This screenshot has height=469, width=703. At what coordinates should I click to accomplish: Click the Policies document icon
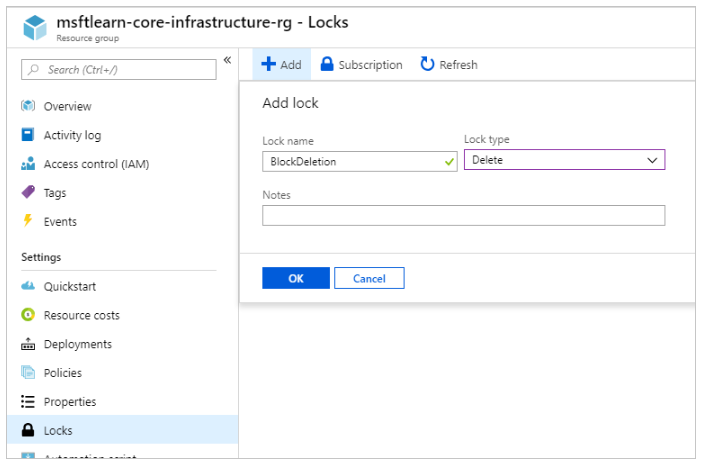(x=28, y=372)
